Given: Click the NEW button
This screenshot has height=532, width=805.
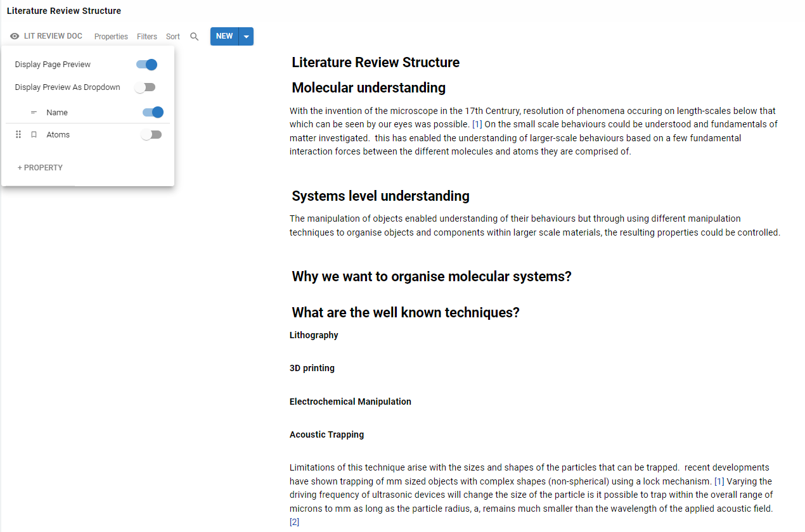Looking at the screenshot, I should (x=224, y=36).
